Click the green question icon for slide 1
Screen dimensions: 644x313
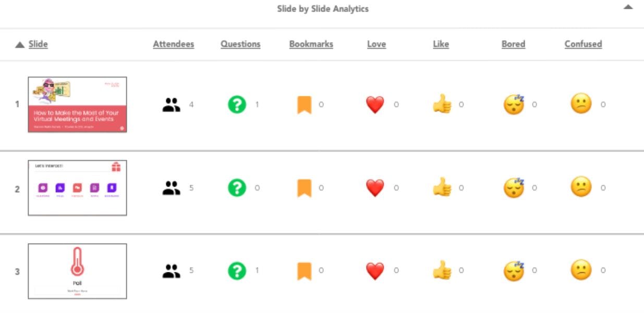coord(237,105)
